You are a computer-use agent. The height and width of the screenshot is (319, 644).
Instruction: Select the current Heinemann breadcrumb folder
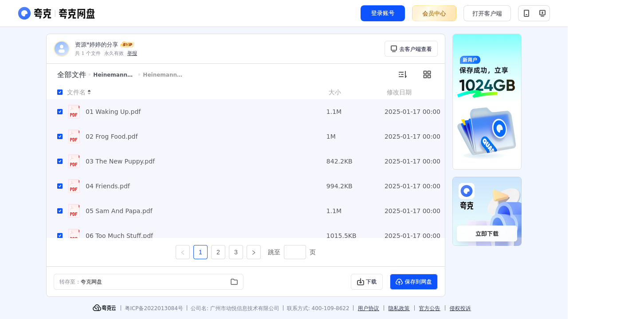point(163,75)
